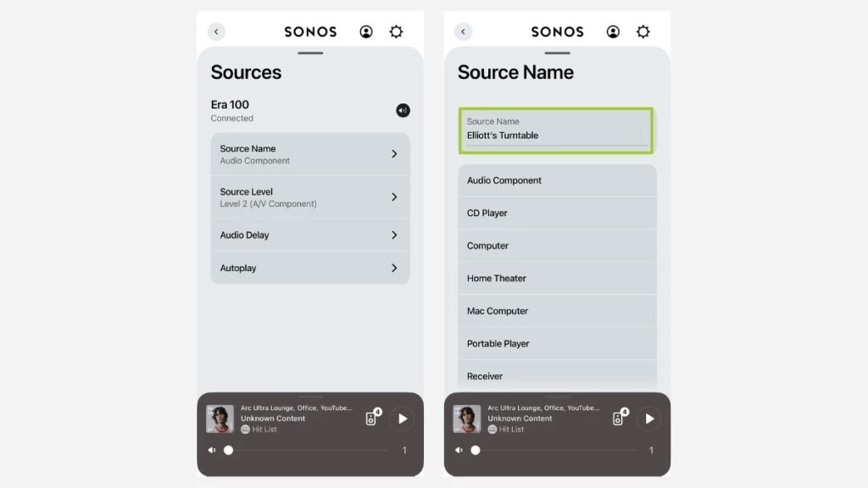This screenshot has width=868, height=488.
Task: Click Elliott's Turntable source name field
Action: (x=556, y=130)
